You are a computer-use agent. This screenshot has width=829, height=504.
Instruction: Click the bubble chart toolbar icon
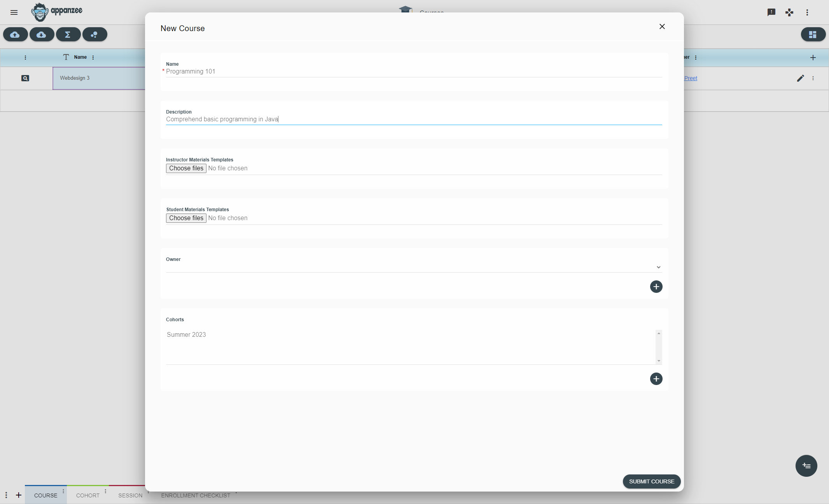[94, 35]
